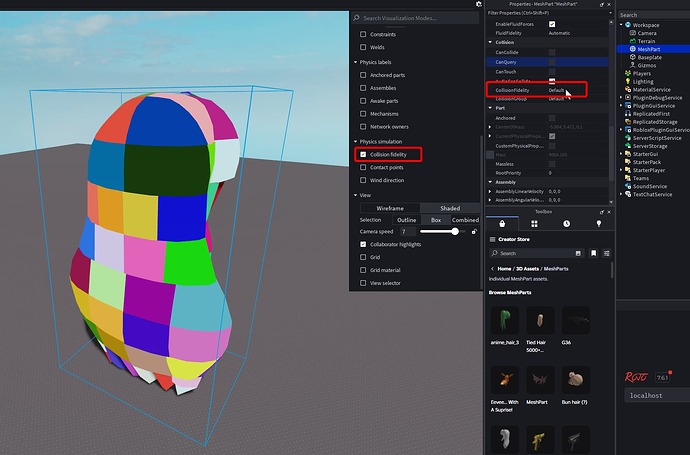Image resolution: width=690 pixels, height=455 pixels.
Task: Click the Camera icon in Explorer
Action: [x=633, y=33]
